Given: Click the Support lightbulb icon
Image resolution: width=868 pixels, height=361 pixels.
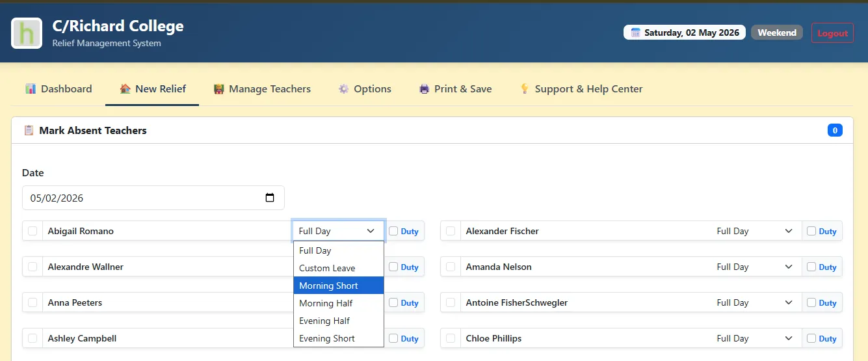Looking at the screenshot, I should [525, 88].
